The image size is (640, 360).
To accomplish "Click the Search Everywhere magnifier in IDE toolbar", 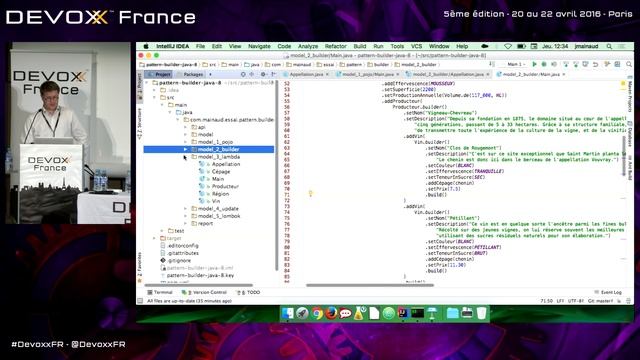I will [x=629, y=64].
